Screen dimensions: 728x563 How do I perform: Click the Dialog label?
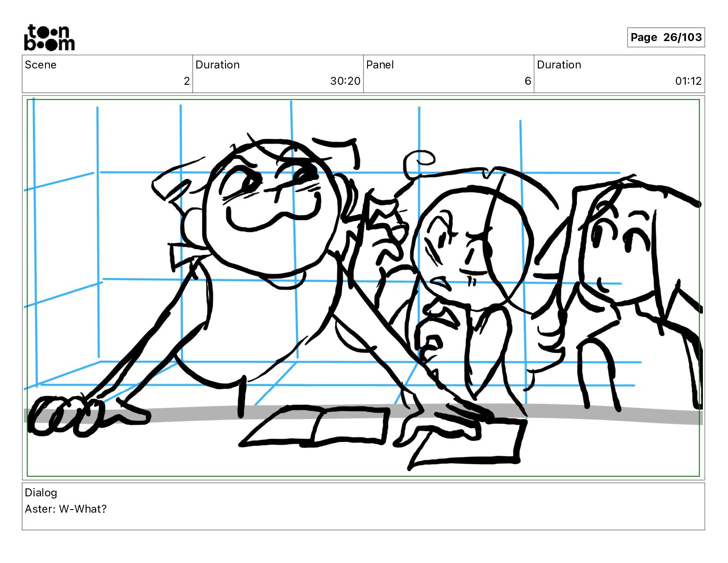coord(41,493)
